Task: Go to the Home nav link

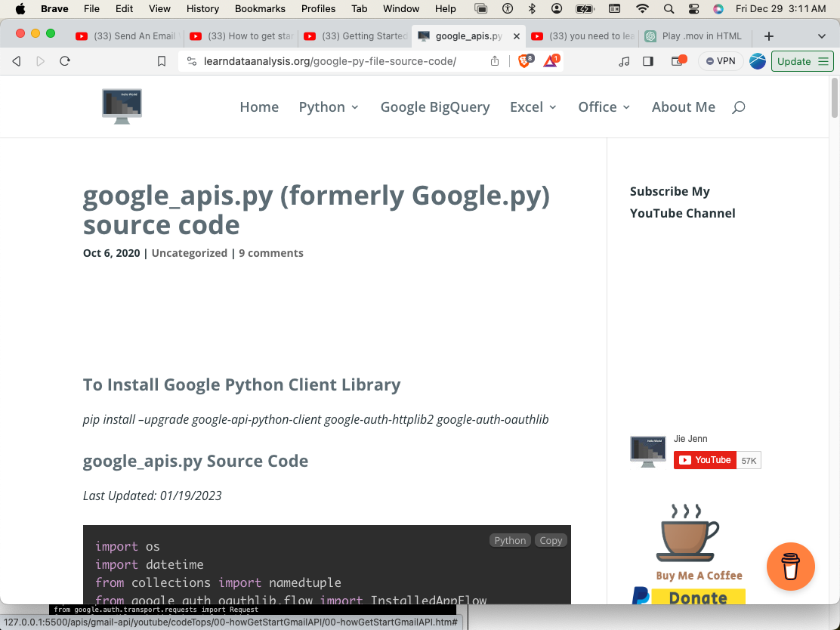Action: 259,107
